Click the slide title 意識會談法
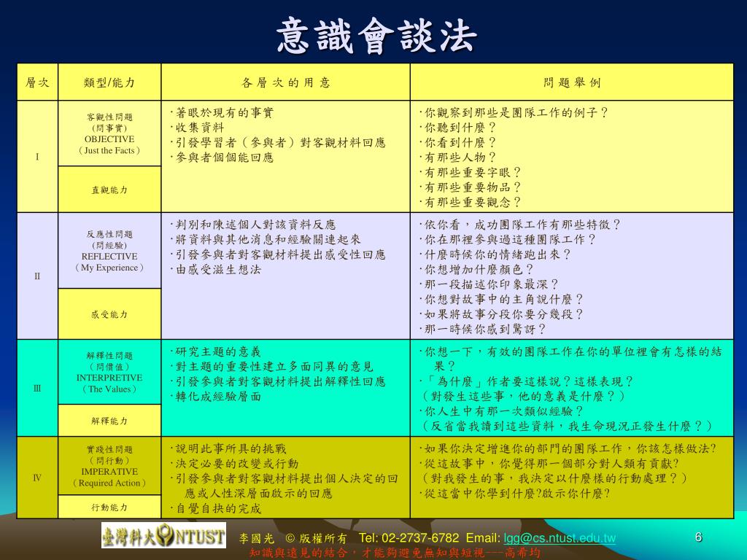This screenshot has height=560, width=747. 376,35
